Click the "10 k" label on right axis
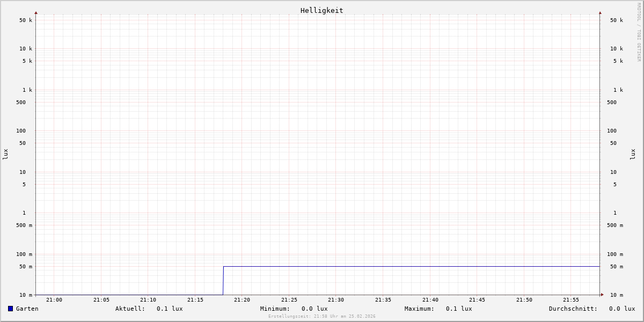 (x=617, y=49)
